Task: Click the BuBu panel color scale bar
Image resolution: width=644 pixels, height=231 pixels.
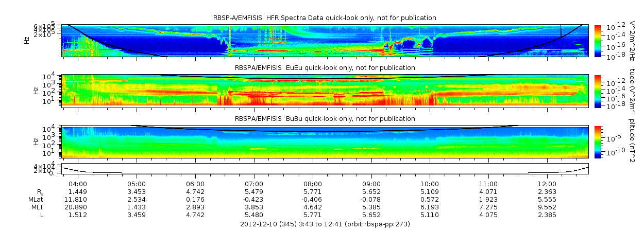Action: click(x=598, y=141)
